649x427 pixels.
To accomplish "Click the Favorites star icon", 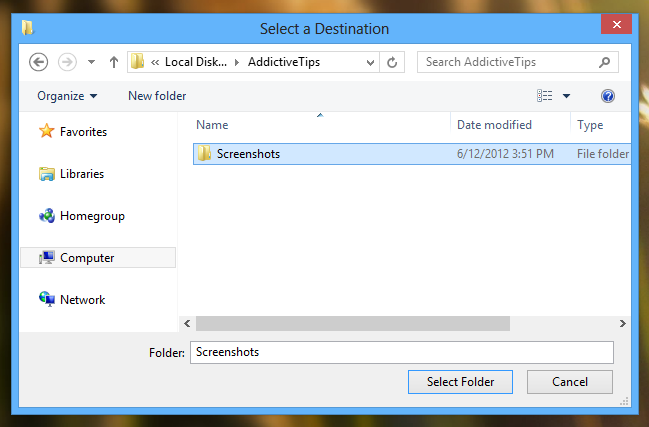I will click(46, 131).
